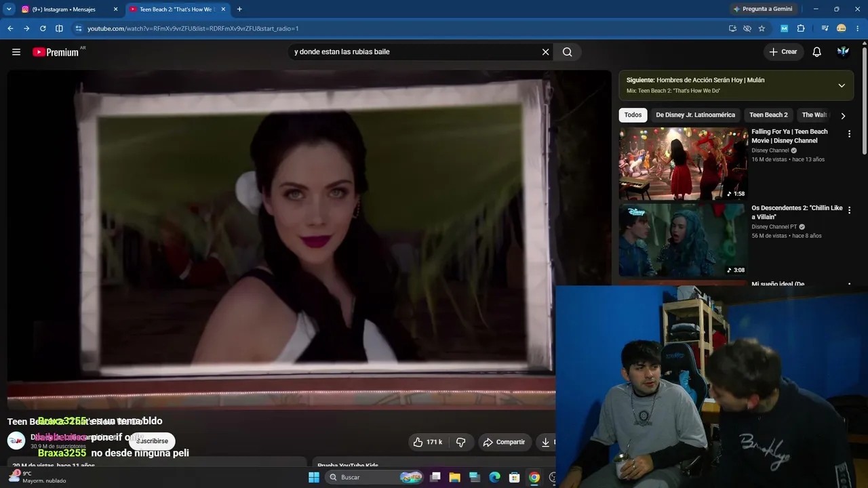The width and height of the screenshot is (868, 488).
Task: Open Task View on the taskbar
Action: point(435,477)
